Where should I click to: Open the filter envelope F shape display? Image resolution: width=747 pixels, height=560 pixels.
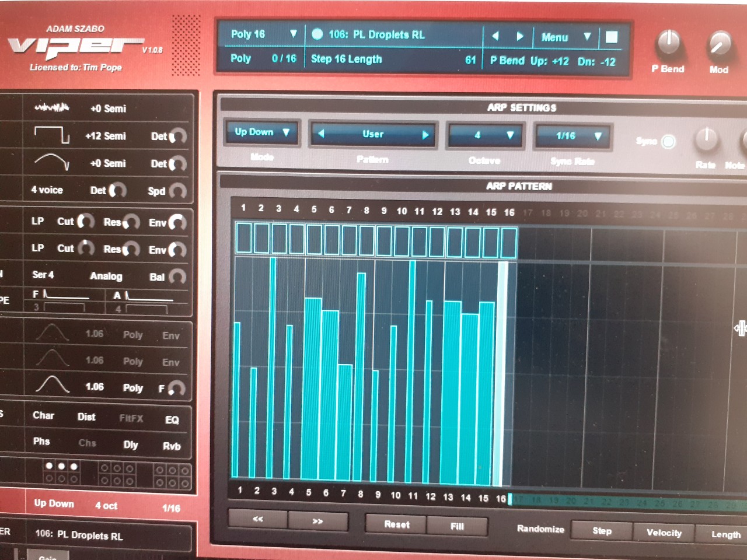coord(65,296)
